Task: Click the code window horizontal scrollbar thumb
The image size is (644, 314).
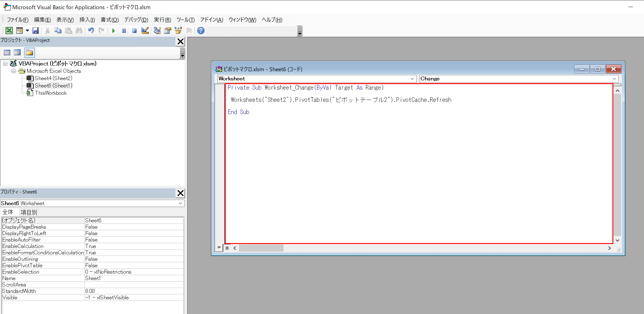Action: (261, 248)
